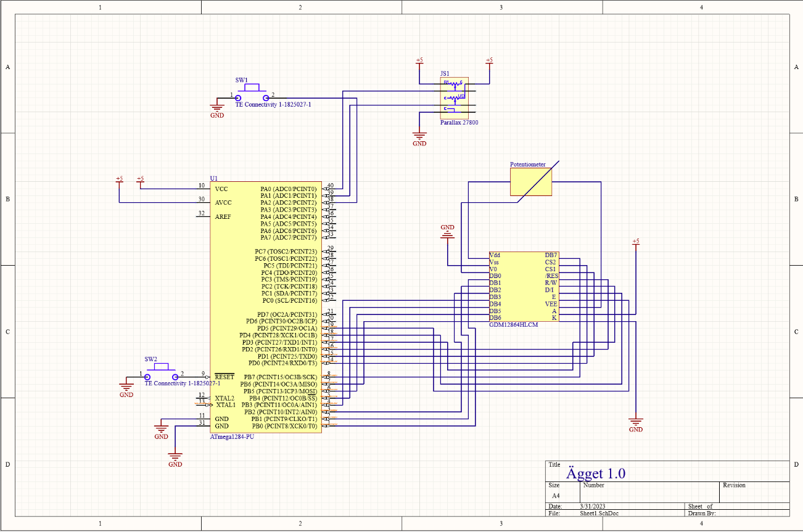This screenshot has height=532, width=803.
Task: Click the JS1 Parallax 27800 joystick component
Action: (455, 97)
